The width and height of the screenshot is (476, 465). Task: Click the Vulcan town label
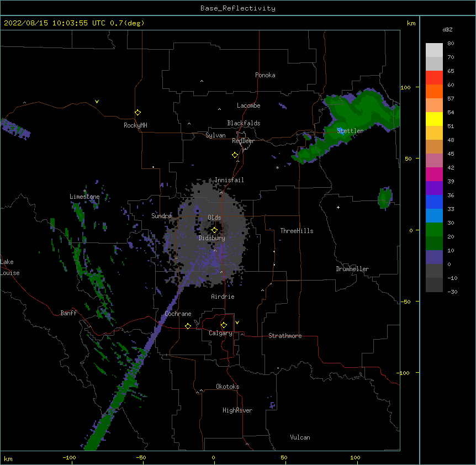[300, 437]
